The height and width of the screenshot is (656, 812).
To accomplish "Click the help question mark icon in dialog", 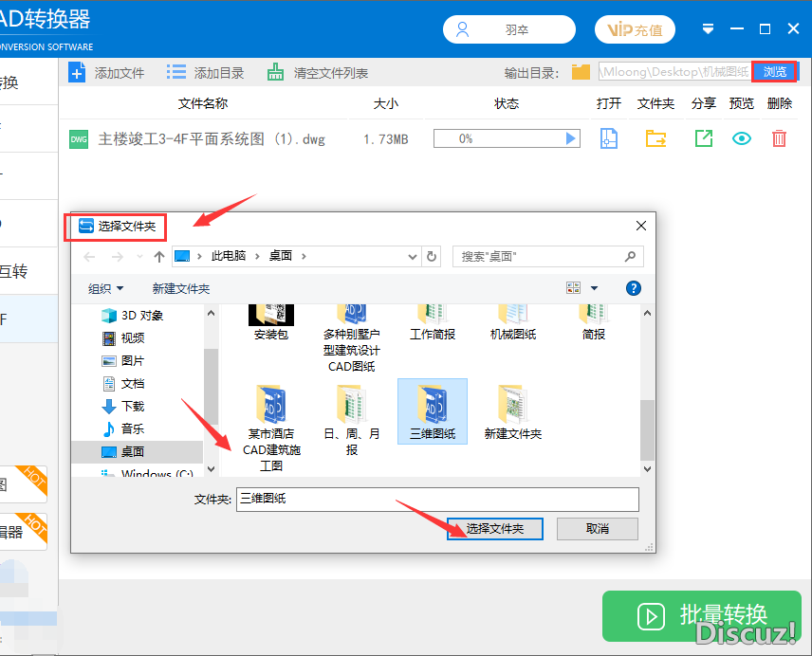I will point(634,288).
